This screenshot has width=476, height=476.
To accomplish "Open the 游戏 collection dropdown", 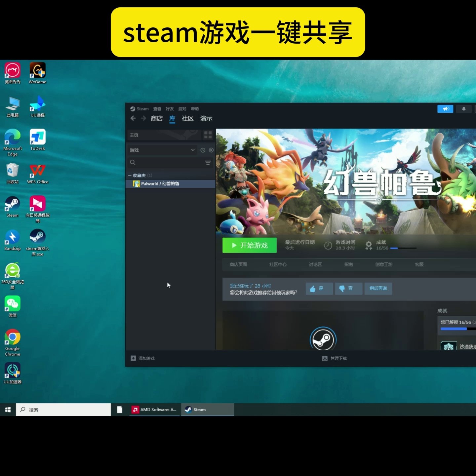I will pos(162,150).
